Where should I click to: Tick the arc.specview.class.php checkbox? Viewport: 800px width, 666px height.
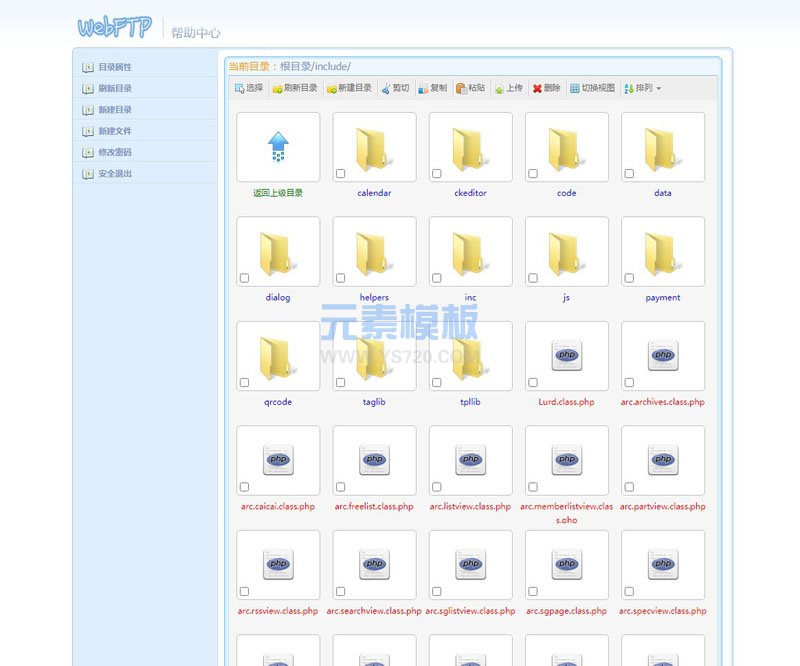629,591
